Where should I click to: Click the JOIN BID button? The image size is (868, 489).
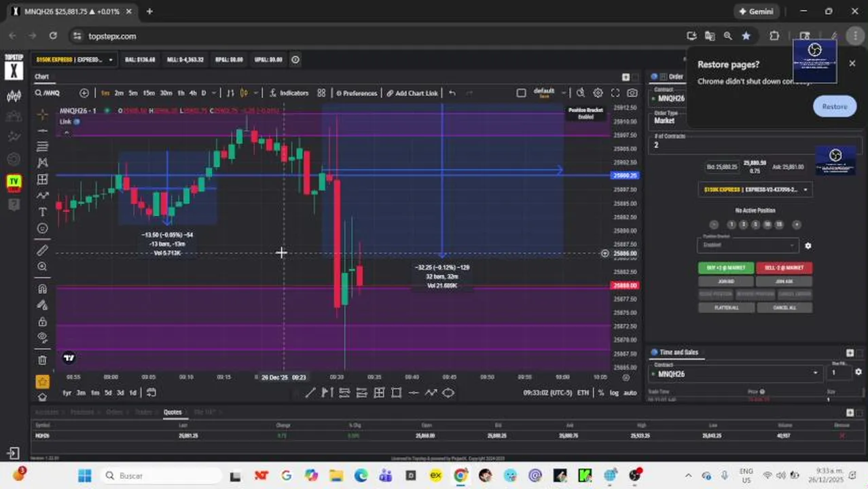pos(726,281)
